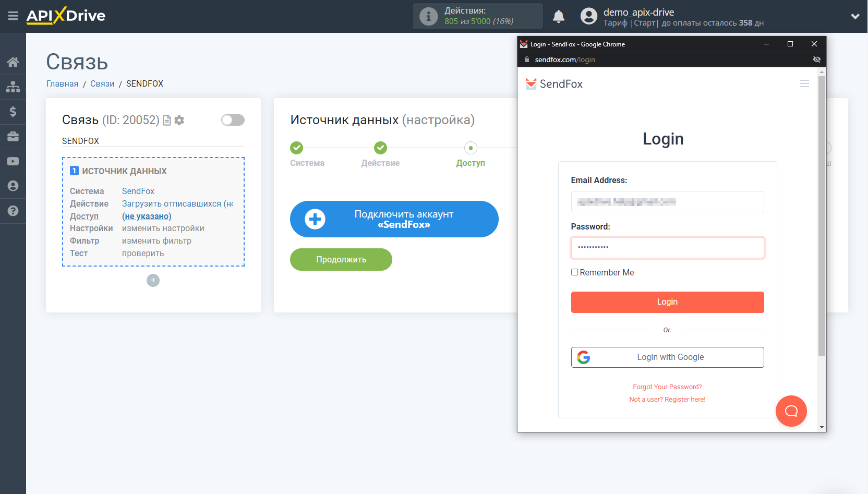The width and height of the screenshot is (868, 494).
Task: Click the Действия 805 из 5'000 counter
Action: pos(478,16)
